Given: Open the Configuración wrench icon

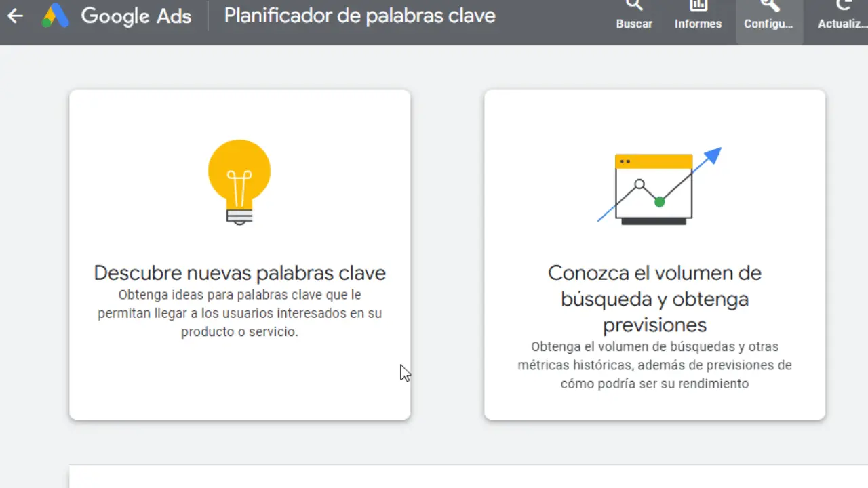Looking at the screenshot, I should click(x=769, y=5).
